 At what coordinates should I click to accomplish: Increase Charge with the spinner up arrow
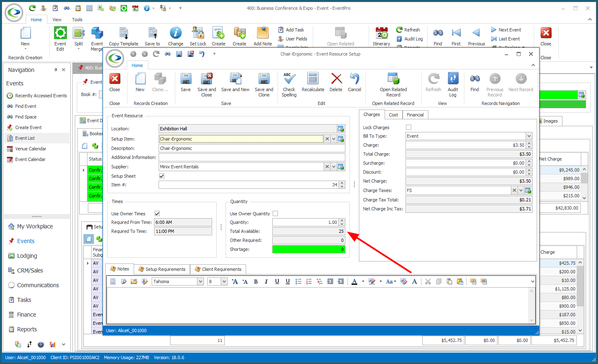point(529,143)
